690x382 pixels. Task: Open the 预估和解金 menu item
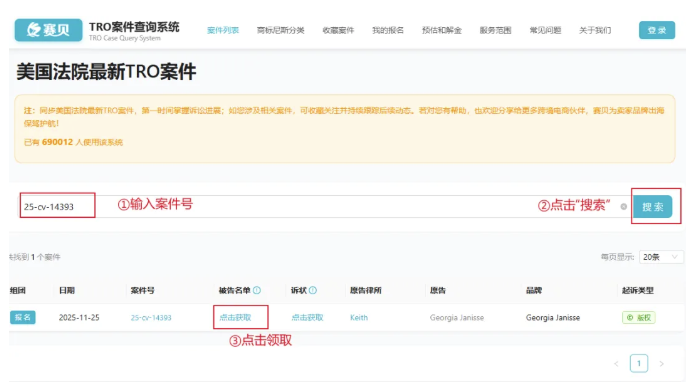442,30
